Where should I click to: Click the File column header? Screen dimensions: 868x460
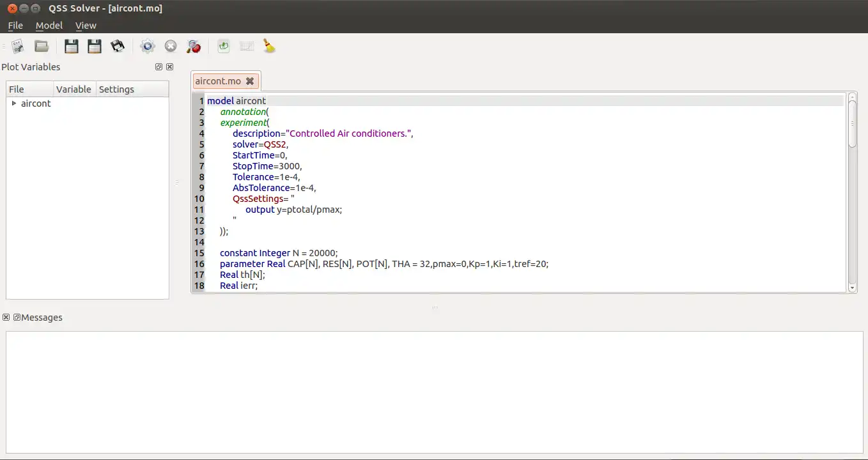(29, 89)
